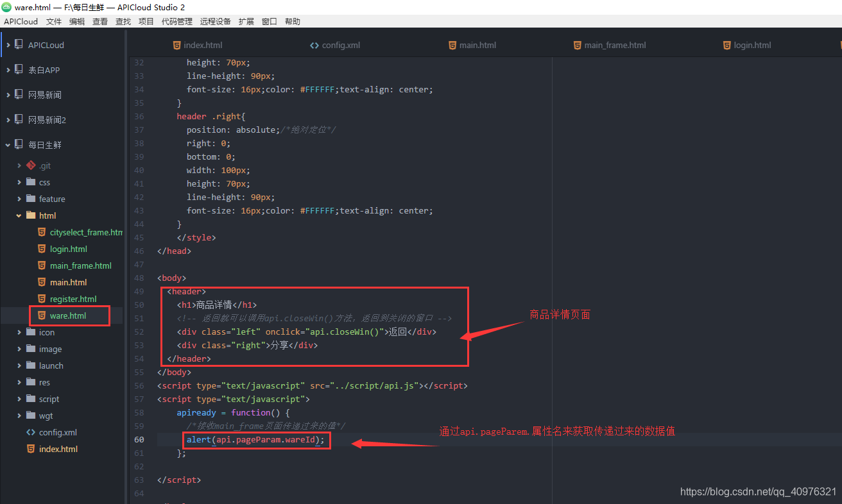Switch to the main.html tab
Screen dimensions: 842x504
pos(472,45)
